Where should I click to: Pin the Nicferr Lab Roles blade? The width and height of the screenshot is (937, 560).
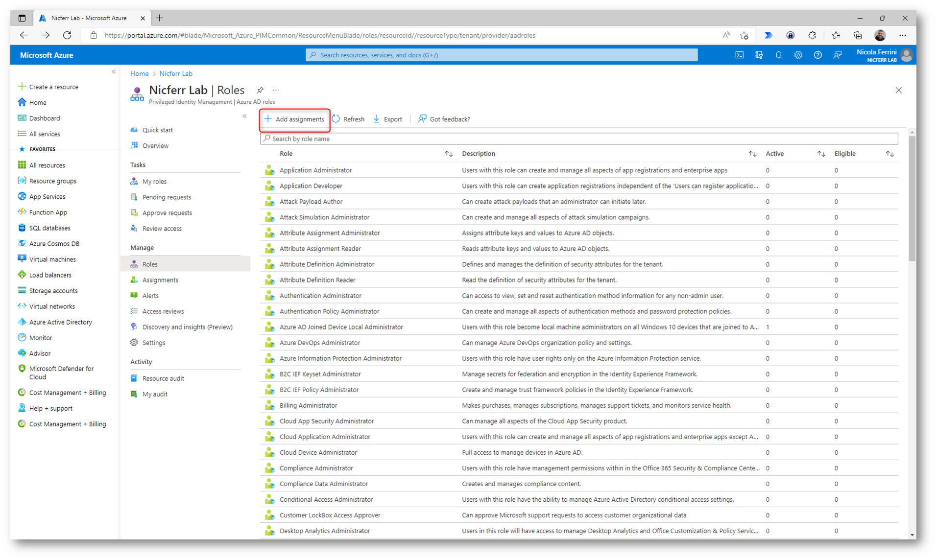tap(260, 90)
